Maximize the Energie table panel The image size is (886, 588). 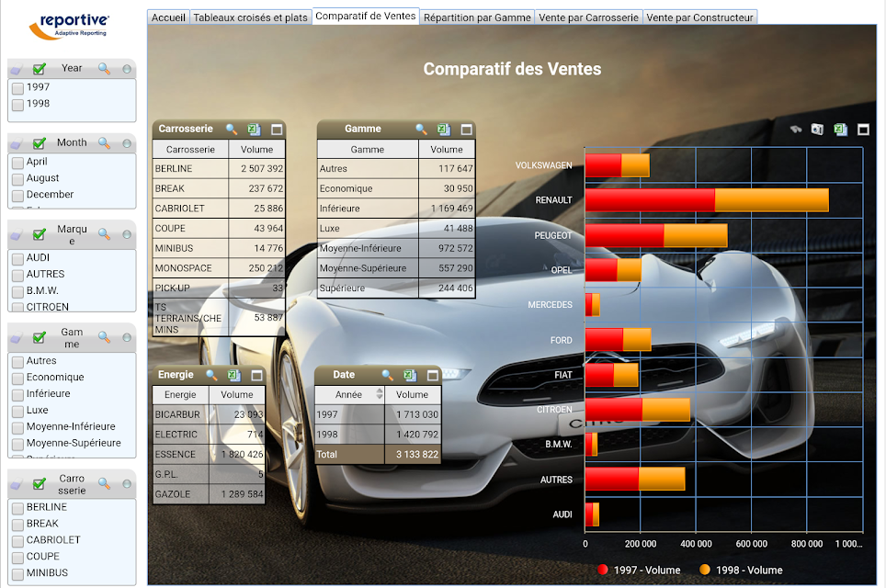coord(256,376)
